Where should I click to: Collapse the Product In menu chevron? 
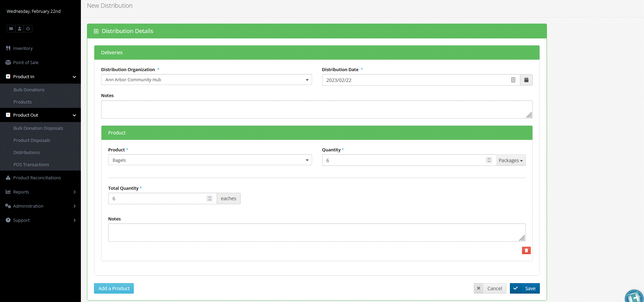[74, 77]
